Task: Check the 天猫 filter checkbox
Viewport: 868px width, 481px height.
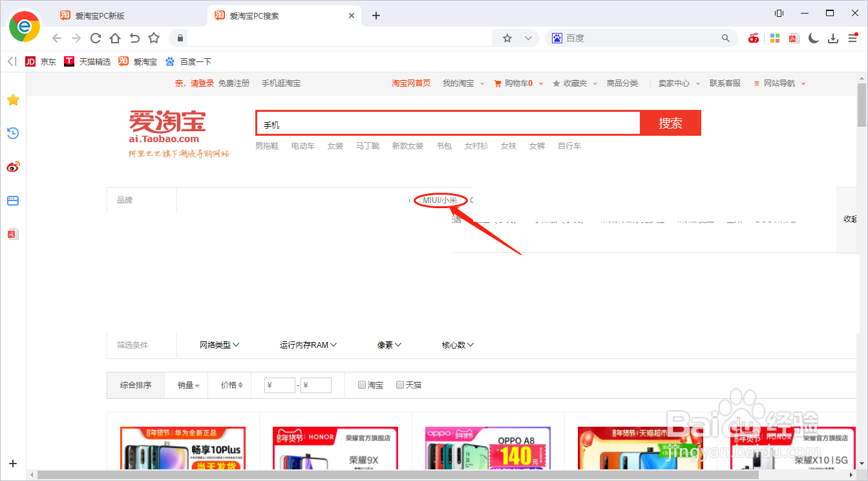Action: (400, 385)
